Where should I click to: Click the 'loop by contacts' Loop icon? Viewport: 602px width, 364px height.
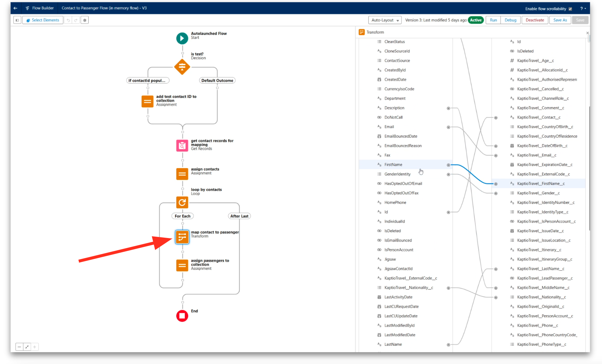click(182, 202)
